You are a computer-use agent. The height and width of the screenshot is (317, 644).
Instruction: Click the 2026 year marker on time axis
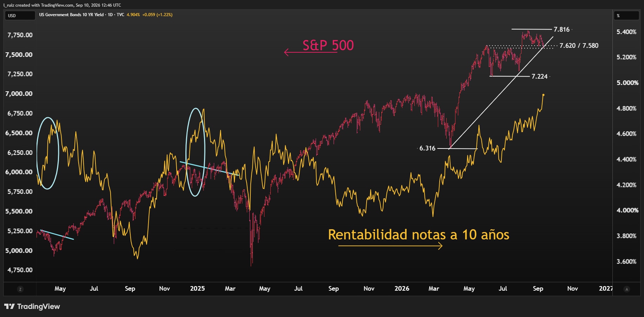(x=402, y=289)
